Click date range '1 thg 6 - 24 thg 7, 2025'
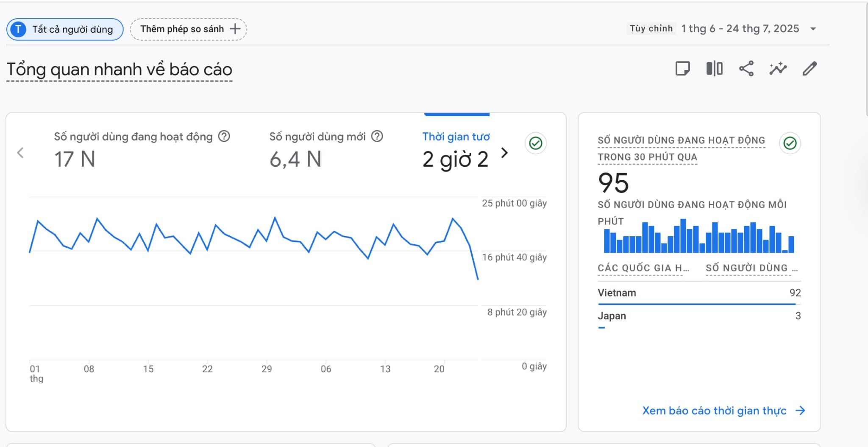 click(740, 29)
